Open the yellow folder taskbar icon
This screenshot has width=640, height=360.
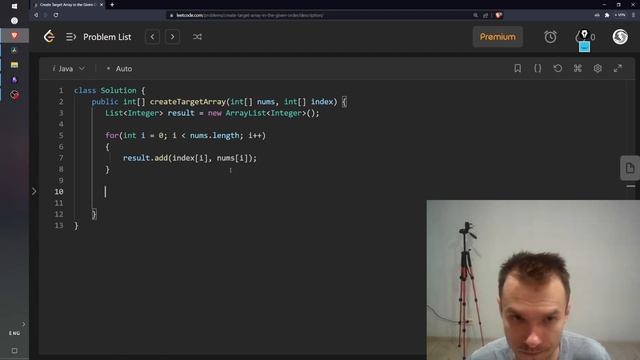(x=14, y=65)
